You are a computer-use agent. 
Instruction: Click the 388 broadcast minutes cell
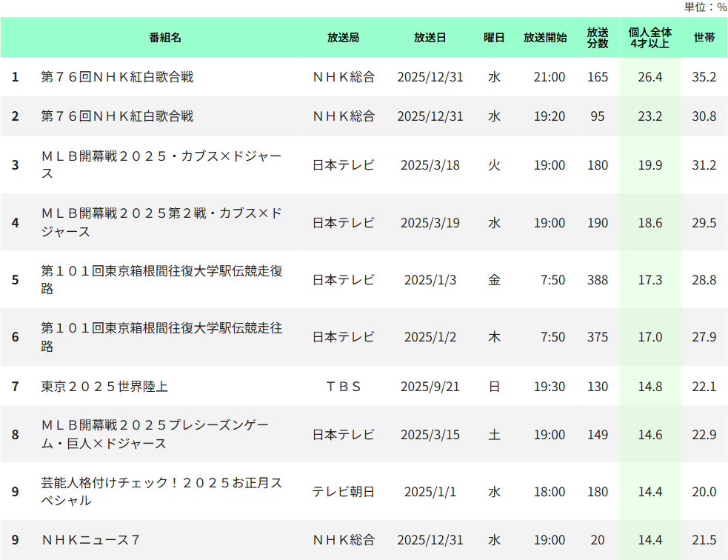(x=598, y=280)
